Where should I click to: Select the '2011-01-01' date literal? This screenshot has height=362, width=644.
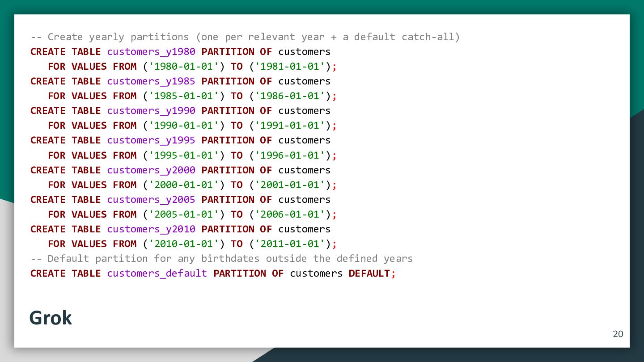[x=290, y=244]
